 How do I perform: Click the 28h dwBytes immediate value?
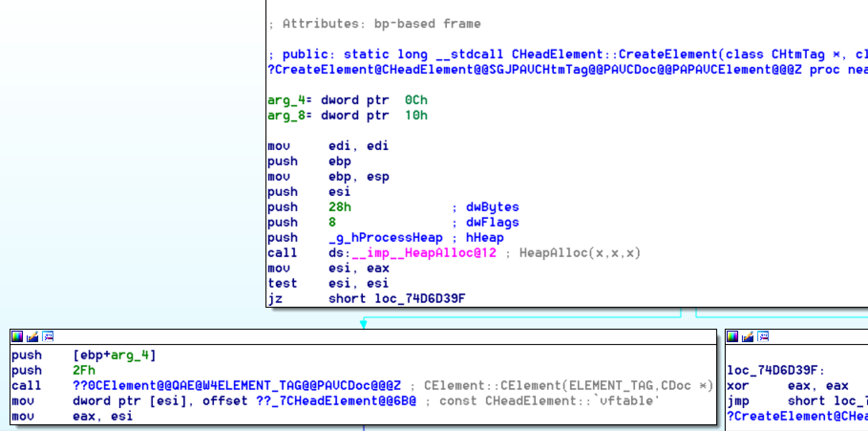point(339,207)
